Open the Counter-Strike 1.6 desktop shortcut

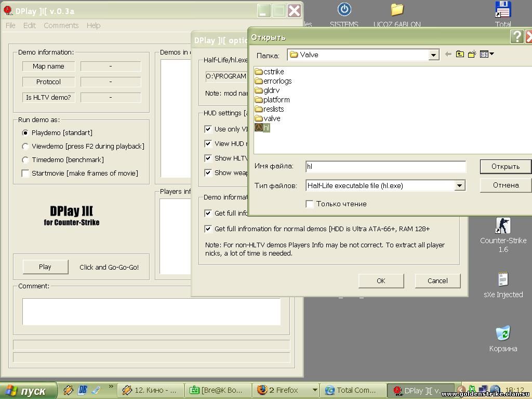(x=503, y=225)
